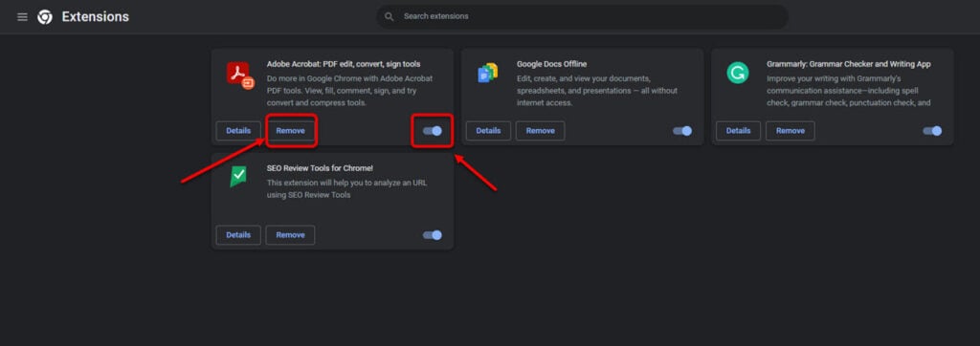Open the hamburger main menu
Image resolution: width=980 pixels, height=346 pixels.
[x=23, y=17]
